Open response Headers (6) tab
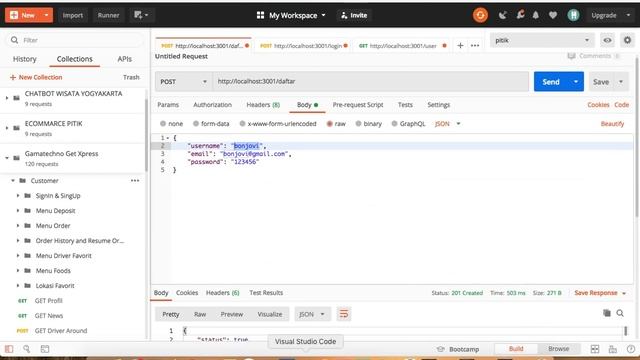The height and width of the screenshot is (360, 640). pos(222,293)
